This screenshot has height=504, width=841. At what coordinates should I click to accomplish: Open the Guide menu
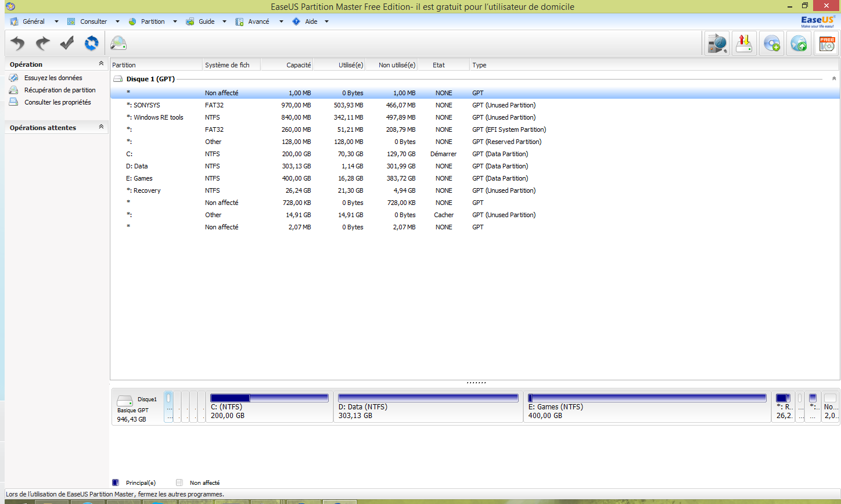pos(206,21)
